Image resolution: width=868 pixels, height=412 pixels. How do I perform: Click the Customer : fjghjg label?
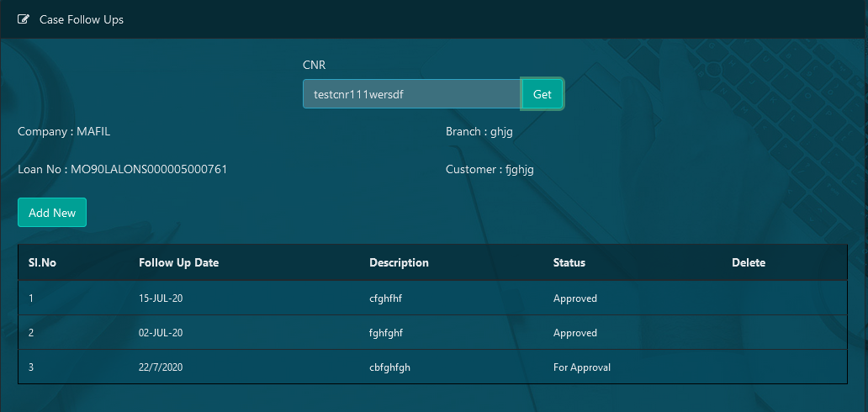[490, 169]
